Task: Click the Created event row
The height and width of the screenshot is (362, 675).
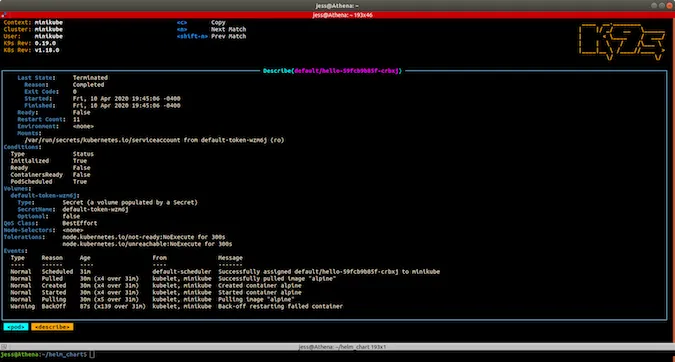Action: 156,285
